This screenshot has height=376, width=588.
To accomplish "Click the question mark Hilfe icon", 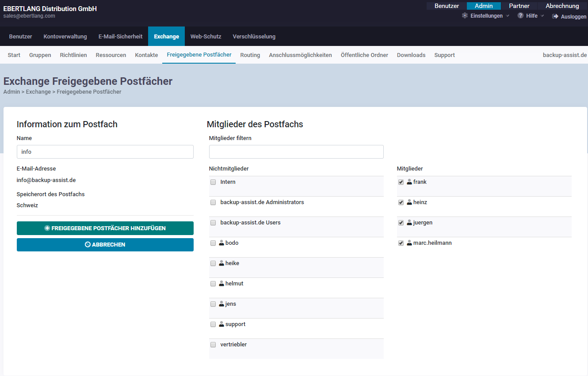I will click(520, 16).
